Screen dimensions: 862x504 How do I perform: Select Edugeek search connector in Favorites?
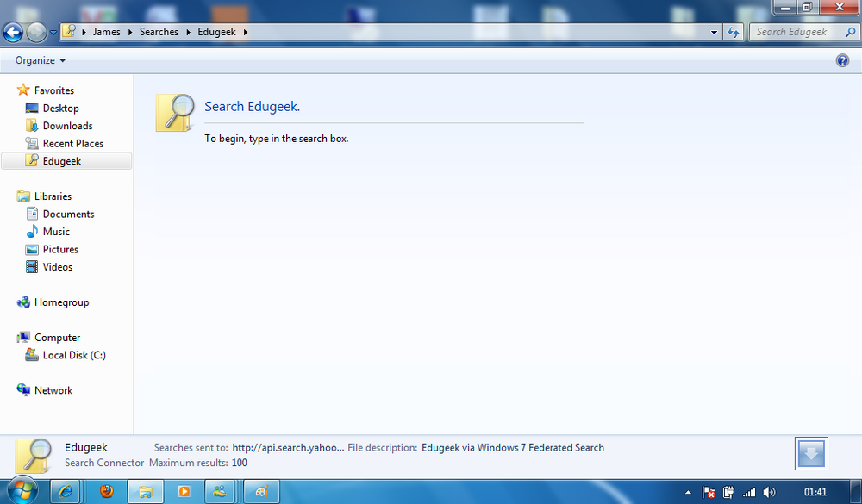point(66,161)
